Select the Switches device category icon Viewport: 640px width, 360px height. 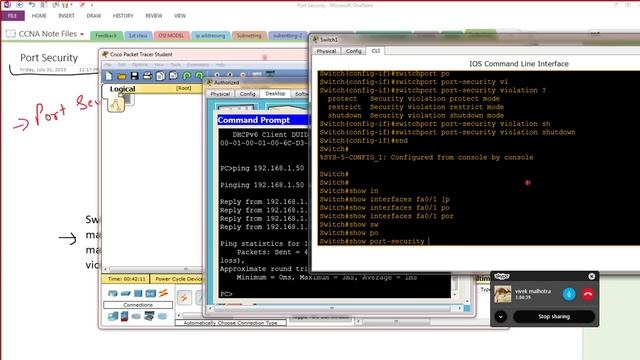125,293
